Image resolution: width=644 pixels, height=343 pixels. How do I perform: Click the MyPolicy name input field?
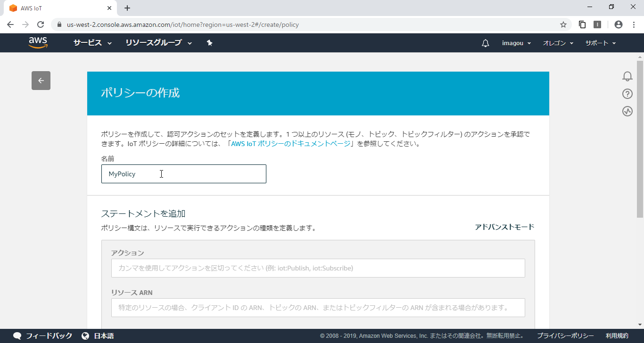[x=184, y=174]
